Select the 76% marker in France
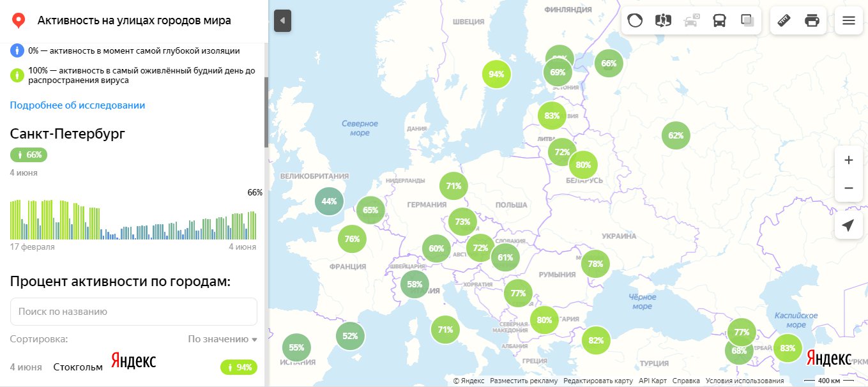Viewport: 868px width, 387px height. point(352,239)
